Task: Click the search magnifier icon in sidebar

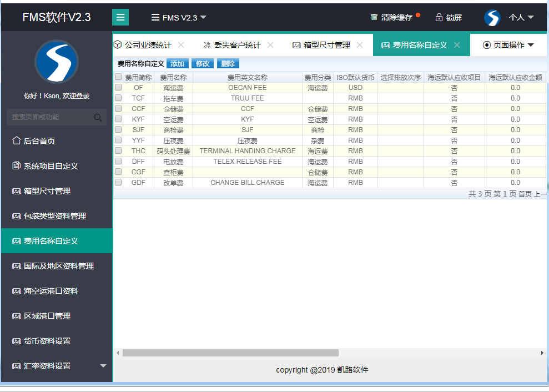Action: pyautogui.click(x=98, y=117)
